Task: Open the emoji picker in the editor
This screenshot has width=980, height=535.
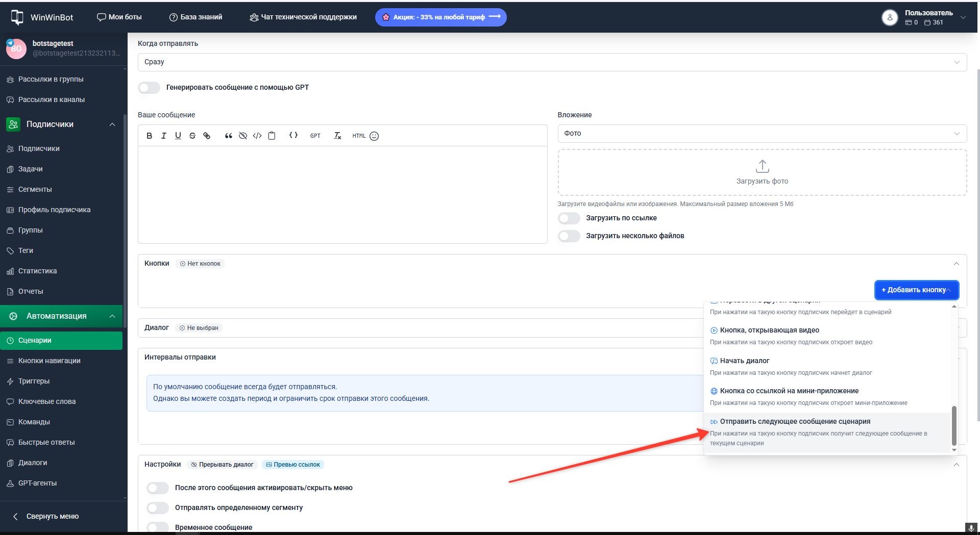Action: (x=374, y=136)
